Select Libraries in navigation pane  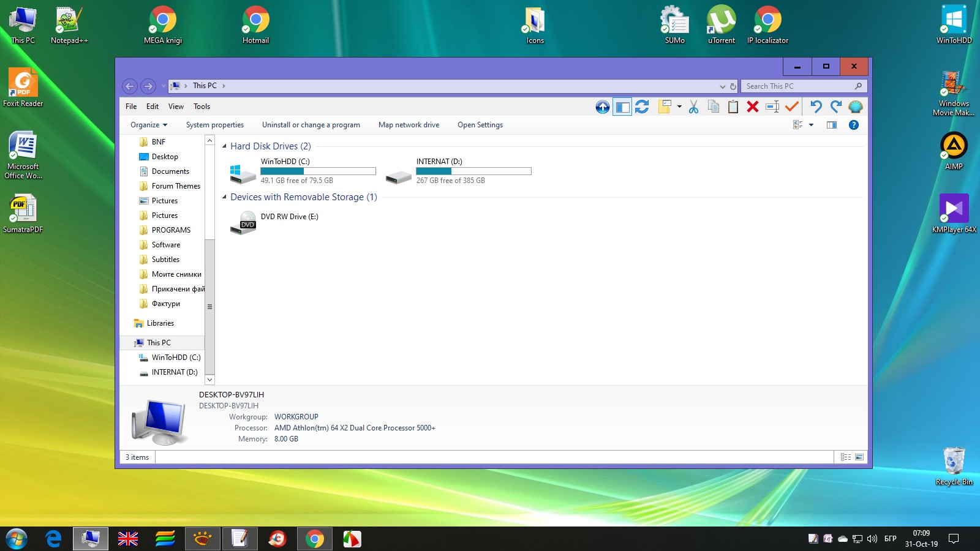[x=154, y=323]
